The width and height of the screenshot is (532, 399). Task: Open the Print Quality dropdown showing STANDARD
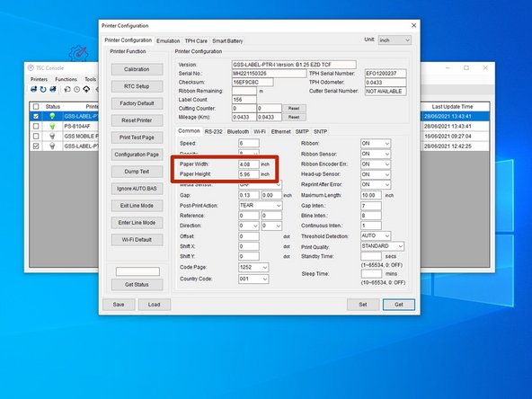383,246
